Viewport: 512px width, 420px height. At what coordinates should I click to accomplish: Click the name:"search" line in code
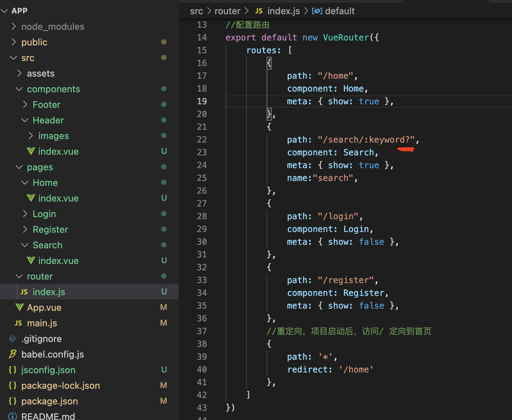(x=322, y=178)
